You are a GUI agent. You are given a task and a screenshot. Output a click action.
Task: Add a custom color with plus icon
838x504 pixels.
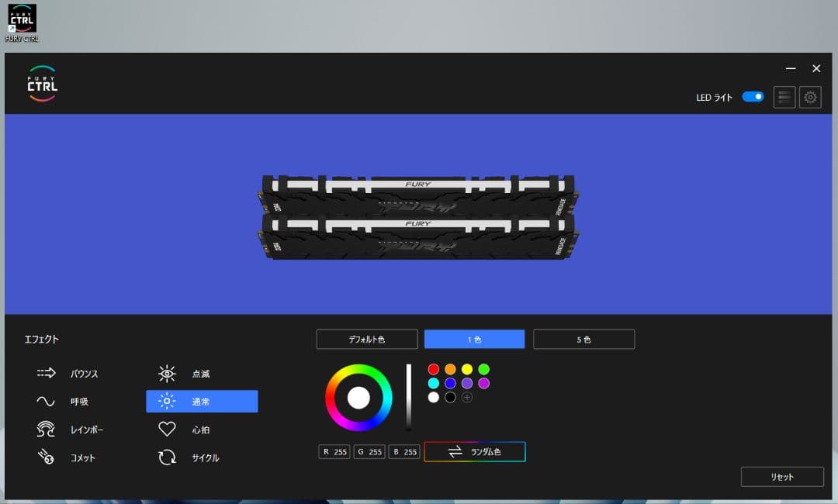(467, 397)
